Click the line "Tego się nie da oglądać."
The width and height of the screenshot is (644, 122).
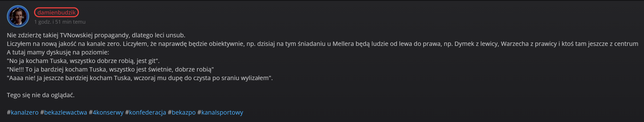pos(41,95)
